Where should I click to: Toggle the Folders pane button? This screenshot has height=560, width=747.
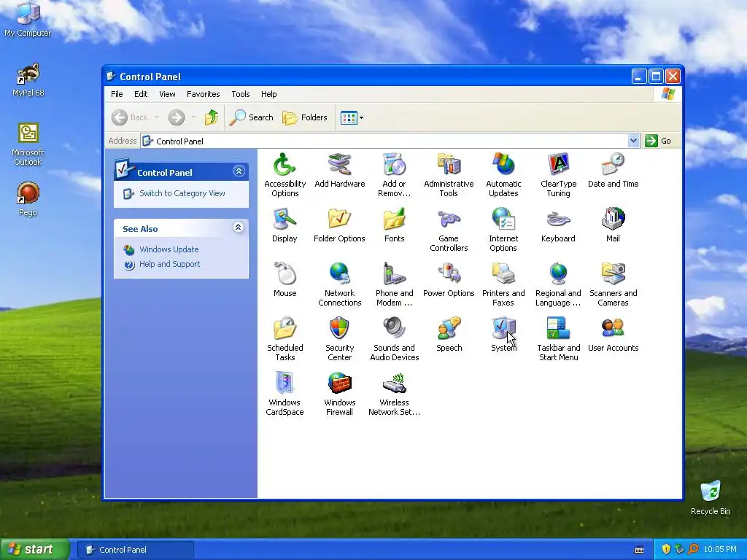pyautogui.click(x=305, y=117)
